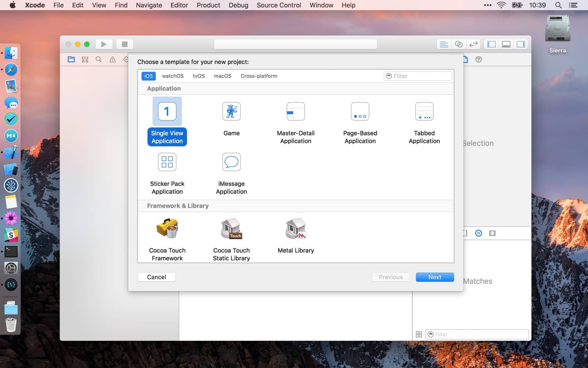
Task: Choose the Cocoa Touch Static Library template
Action: pyautogui.click(x=231, y=229)
